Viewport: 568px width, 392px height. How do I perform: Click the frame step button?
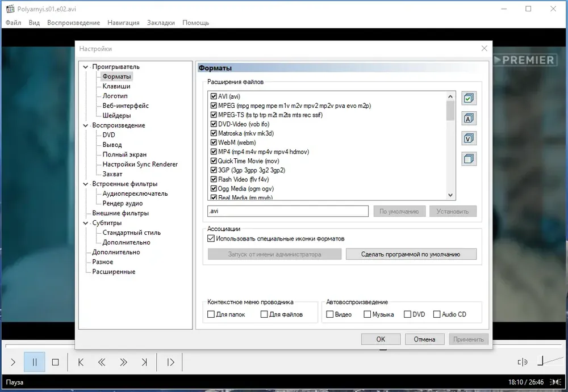tap(170, 362)
